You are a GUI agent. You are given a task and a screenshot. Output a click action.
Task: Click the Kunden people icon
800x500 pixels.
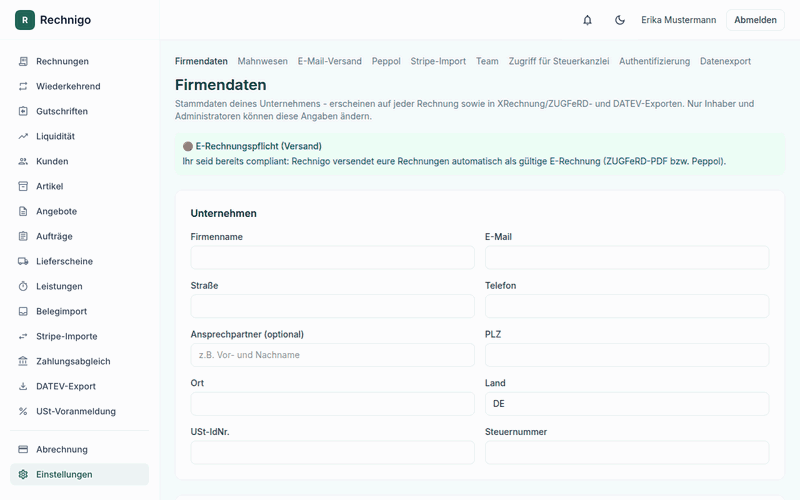click(x=23, y=161)
